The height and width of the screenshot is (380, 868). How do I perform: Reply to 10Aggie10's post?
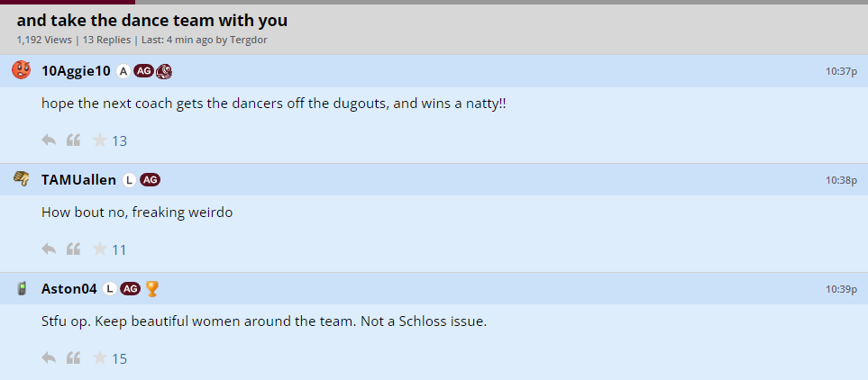coord(49,140)
